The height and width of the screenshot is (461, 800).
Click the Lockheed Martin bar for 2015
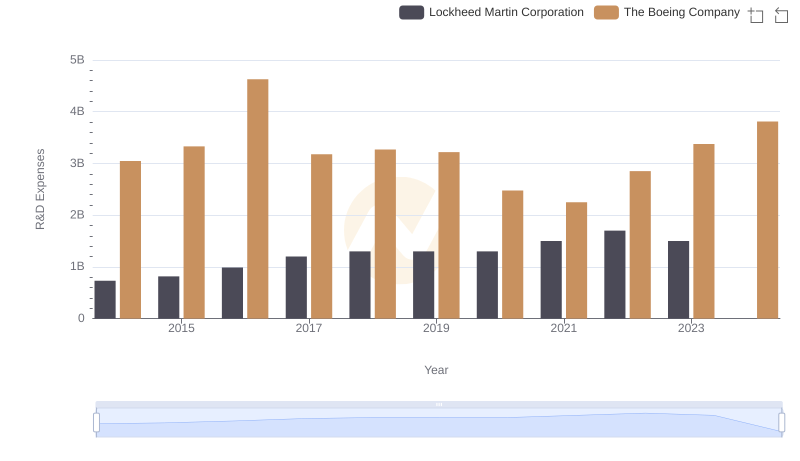coord(169,297)
